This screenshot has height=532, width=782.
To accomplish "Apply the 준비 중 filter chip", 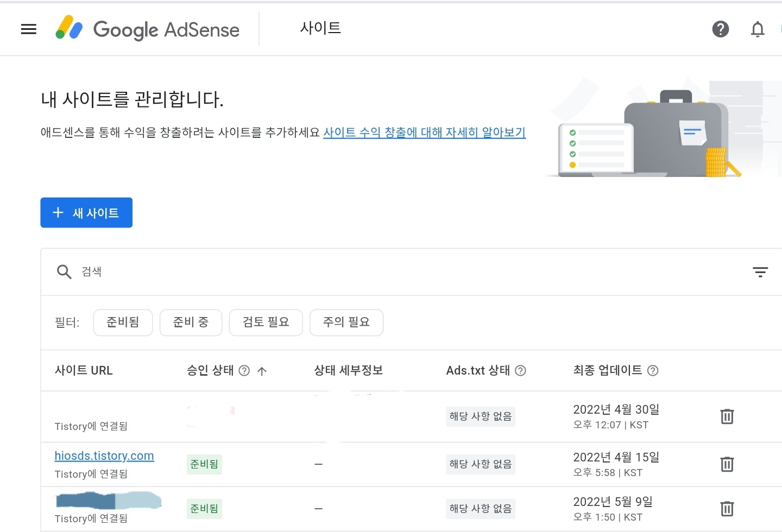I will [x=191, y=322].
